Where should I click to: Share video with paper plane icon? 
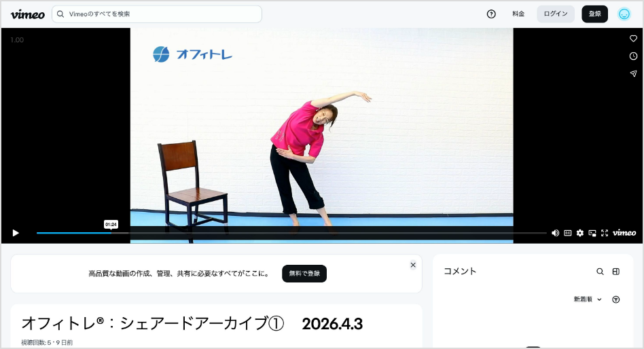pos(633,73)
